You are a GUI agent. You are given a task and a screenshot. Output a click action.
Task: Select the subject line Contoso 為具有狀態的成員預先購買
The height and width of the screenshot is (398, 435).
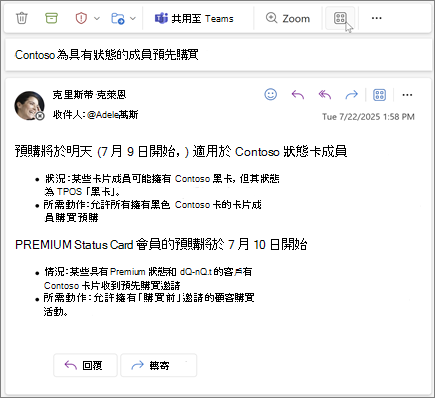pyautogui.click(x=107, y=55)
